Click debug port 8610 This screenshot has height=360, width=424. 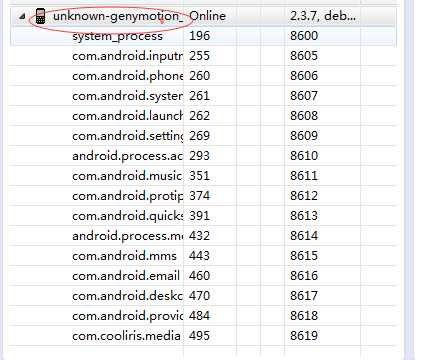coord(304,156)
